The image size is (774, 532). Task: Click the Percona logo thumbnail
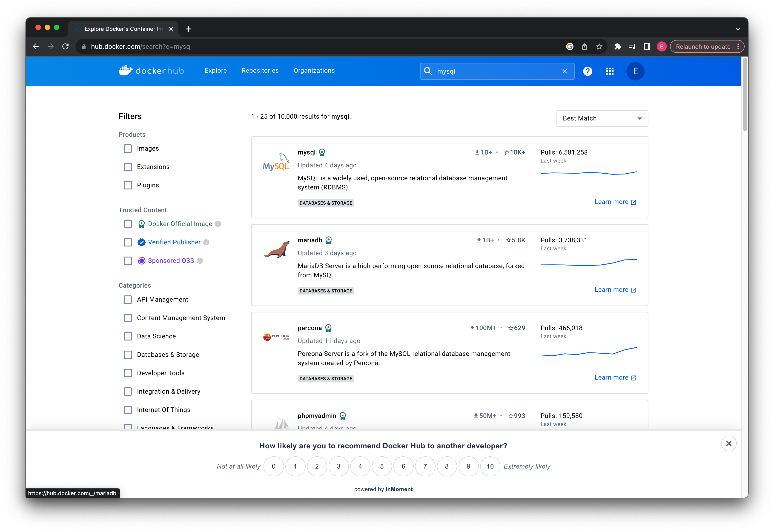[x=276, y=337]
